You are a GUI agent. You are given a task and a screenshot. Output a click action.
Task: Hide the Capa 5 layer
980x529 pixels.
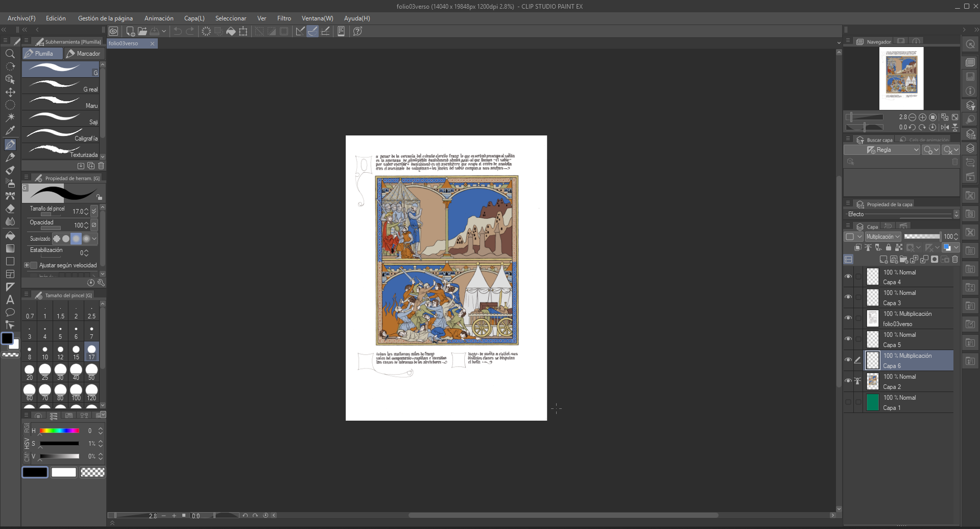(x=848, y=339)
